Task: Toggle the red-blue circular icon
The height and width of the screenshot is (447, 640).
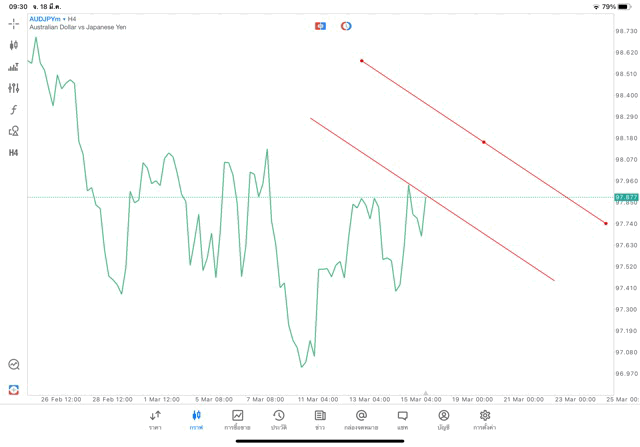Action: coord(346,25)
